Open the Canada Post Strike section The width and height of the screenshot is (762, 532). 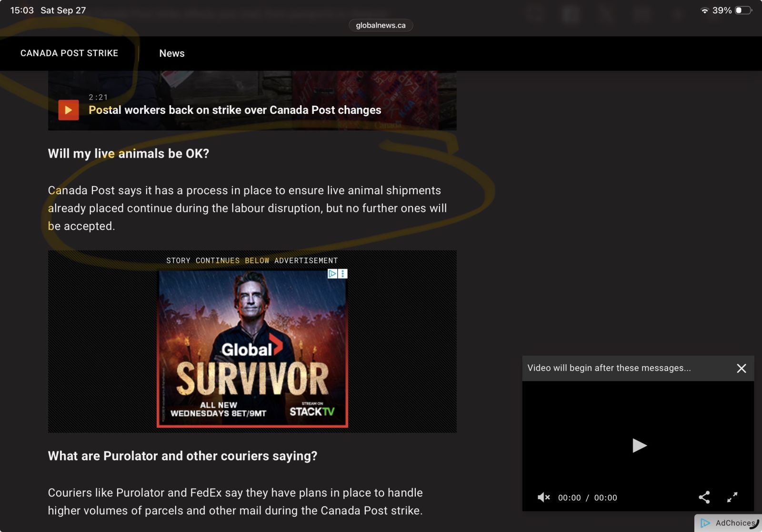69,53
